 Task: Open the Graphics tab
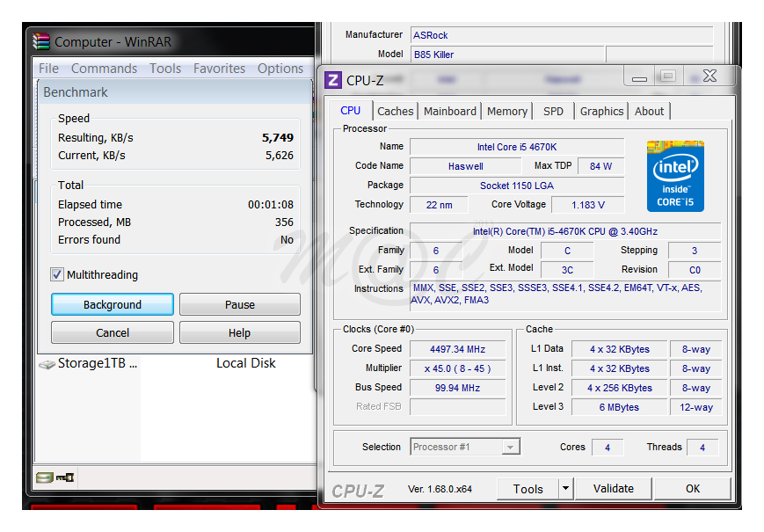pyautogui.click(x=601, y=111)
